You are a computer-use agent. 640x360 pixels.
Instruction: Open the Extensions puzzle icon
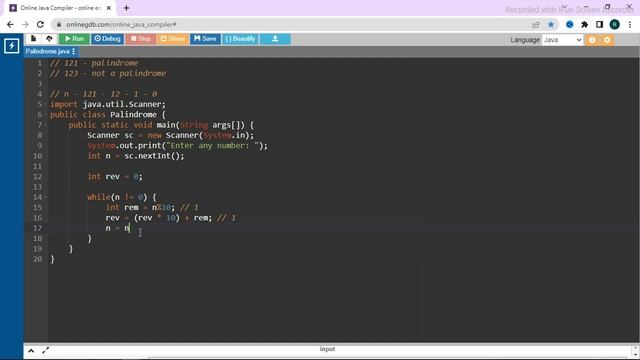584,24
